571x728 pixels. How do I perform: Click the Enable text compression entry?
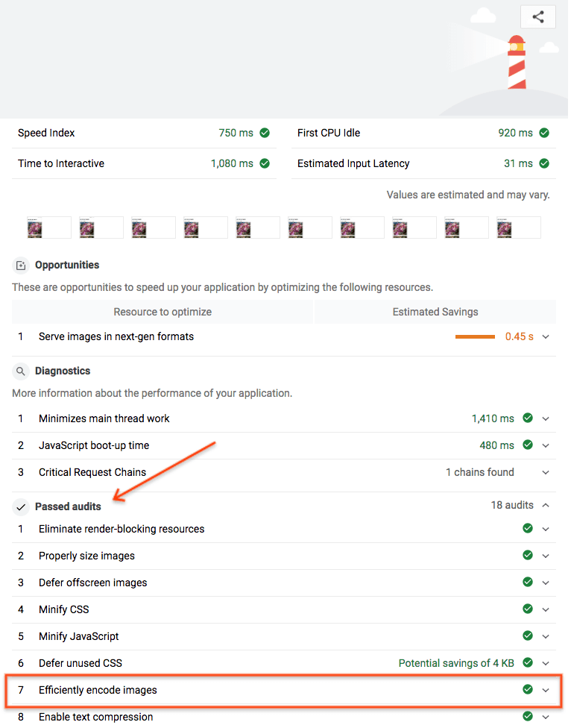tap(95, 716)
